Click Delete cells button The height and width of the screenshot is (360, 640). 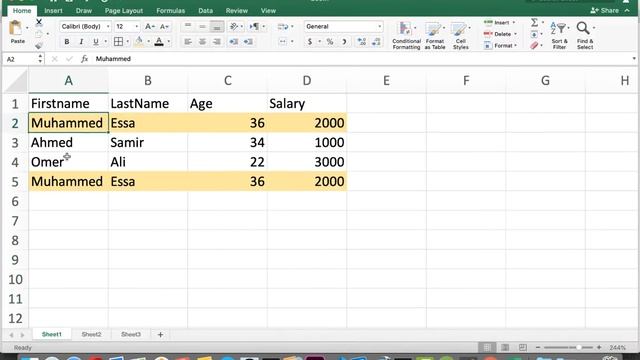pyautogui.click(x=500, y=34)
